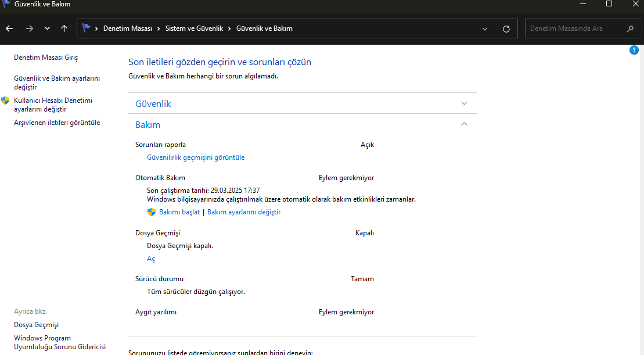Go up one level with the up arrow
This screenshot has width=644, height=355.
pyautogui.click(x=64, y=28)
